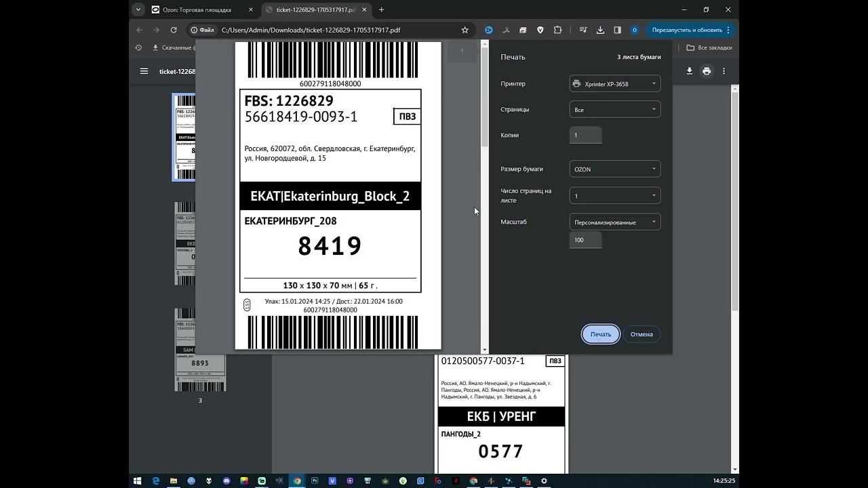Click the browser back arrow

[x=140, y=30]
